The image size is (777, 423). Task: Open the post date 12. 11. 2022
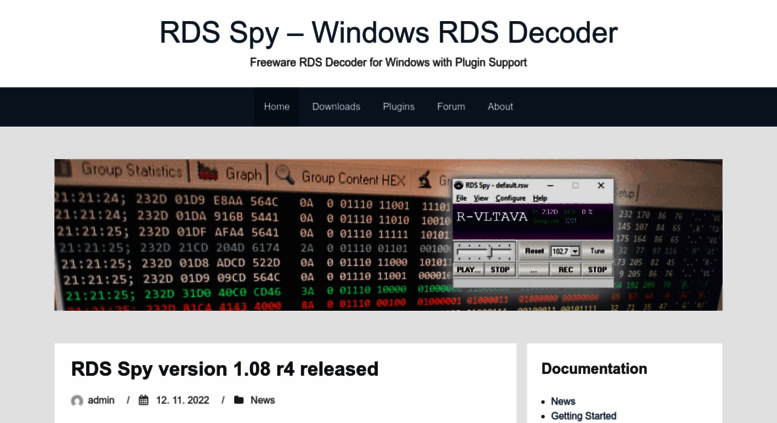pos(182,400)
